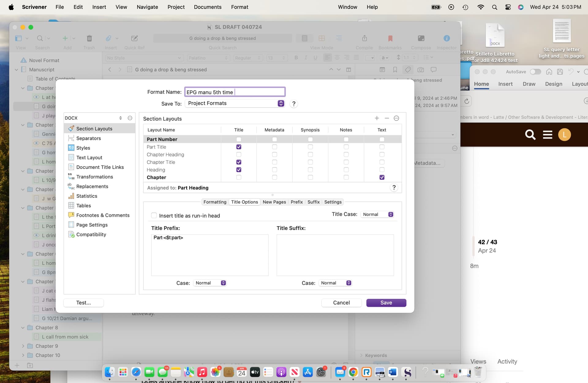
Task: Enable Insert title as run-in head
Action: pyautogui.click(x=154, y=216)
